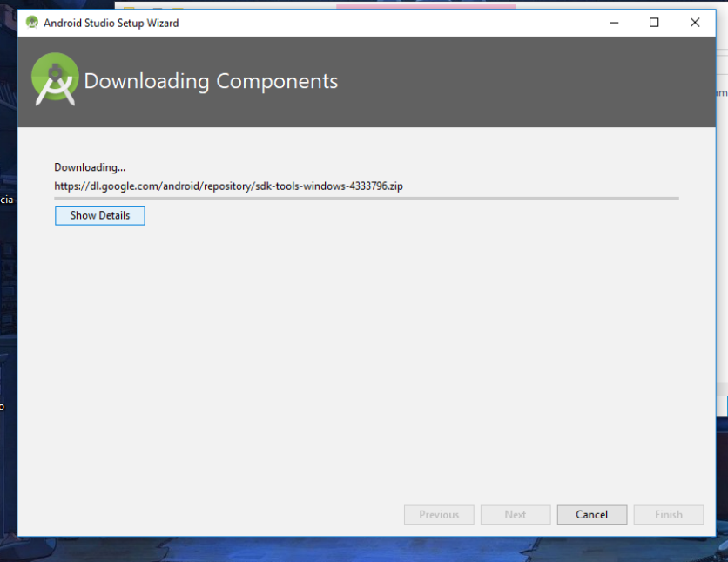Click the disabled Next button
This screenshot has width=728, height=562.
[516, 515]
